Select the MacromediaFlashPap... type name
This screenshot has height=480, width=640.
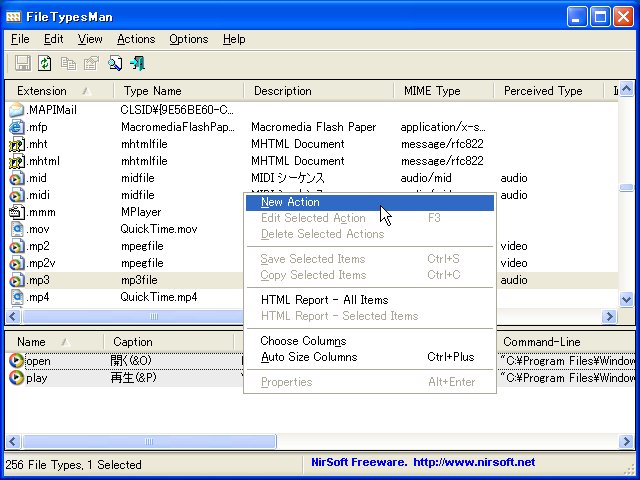click(178, 127)
